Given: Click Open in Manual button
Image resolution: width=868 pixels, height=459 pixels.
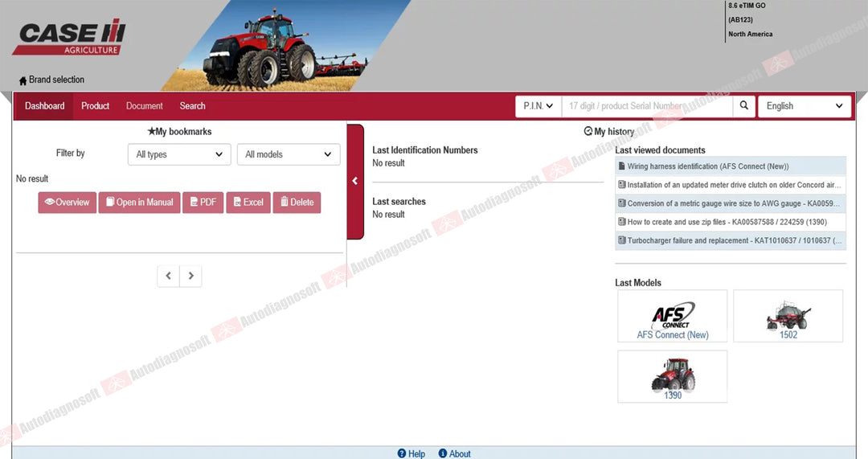Looking at the screenshot, I should click(x=140, y=202).
